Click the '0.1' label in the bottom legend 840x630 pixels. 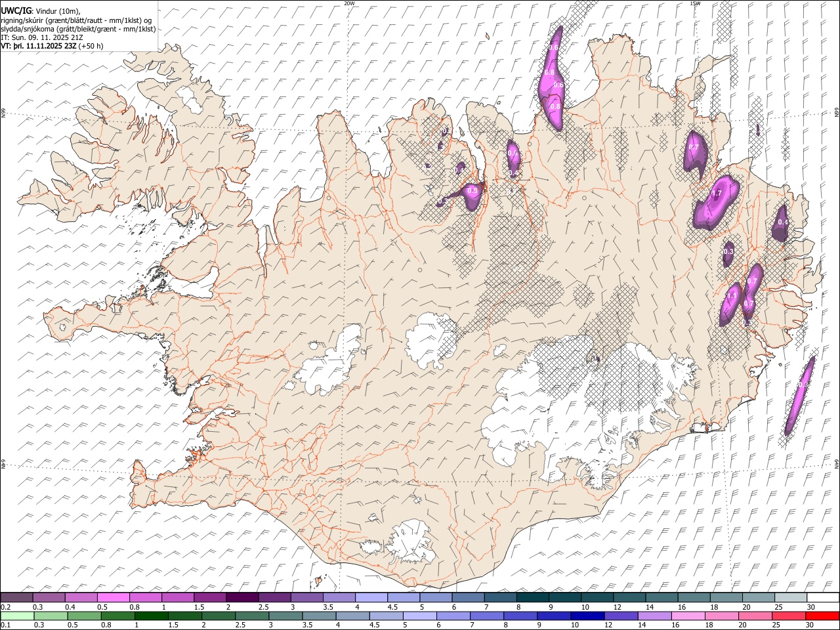click(x=6, y=625)
